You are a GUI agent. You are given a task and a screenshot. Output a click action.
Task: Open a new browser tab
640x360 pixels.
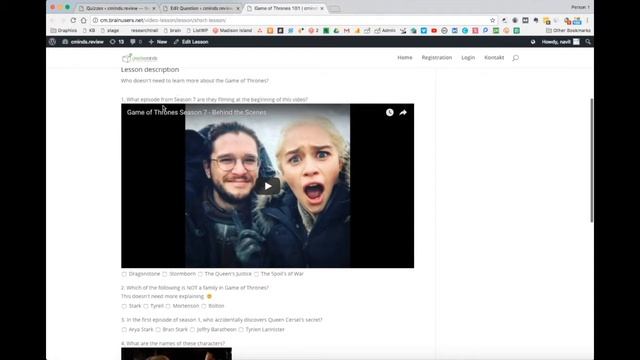tap(335, 9)
